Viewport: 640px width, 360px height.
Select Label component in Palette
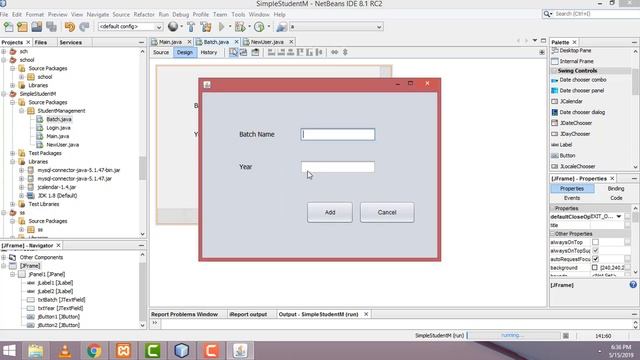coord(565,145)
